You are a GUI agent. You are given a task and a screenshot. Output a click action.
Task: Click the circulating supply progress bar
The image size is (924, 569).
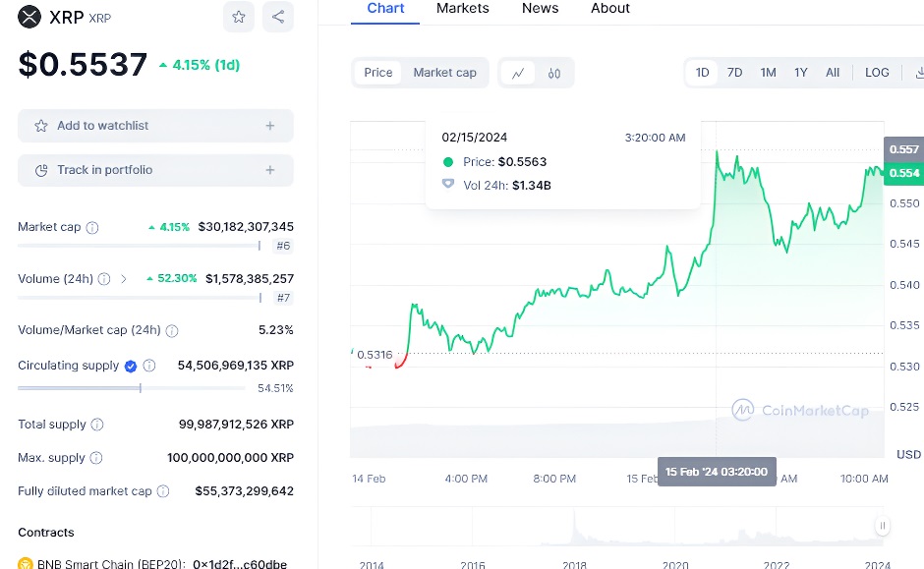(x=132, y=388)
